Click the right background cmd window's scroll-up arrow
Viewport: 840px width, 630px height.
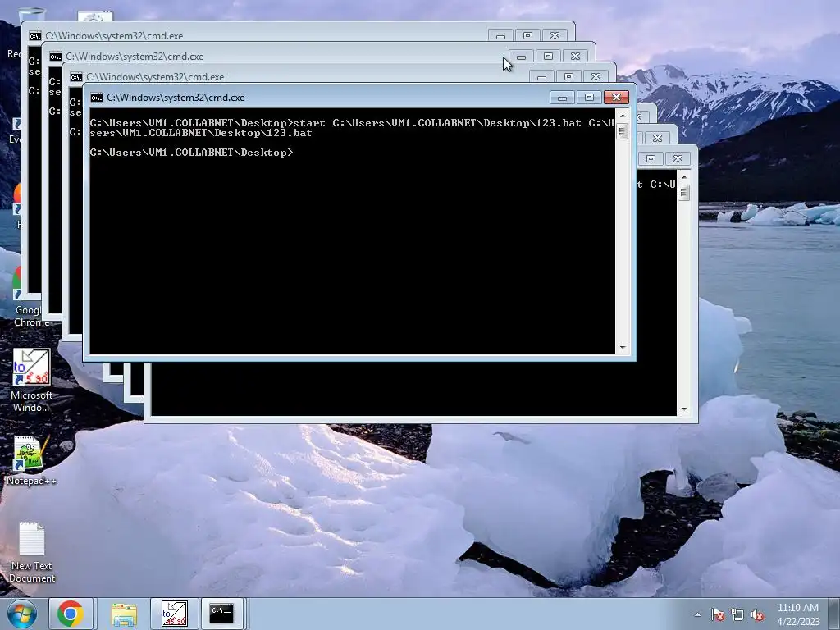coord(683,177)
